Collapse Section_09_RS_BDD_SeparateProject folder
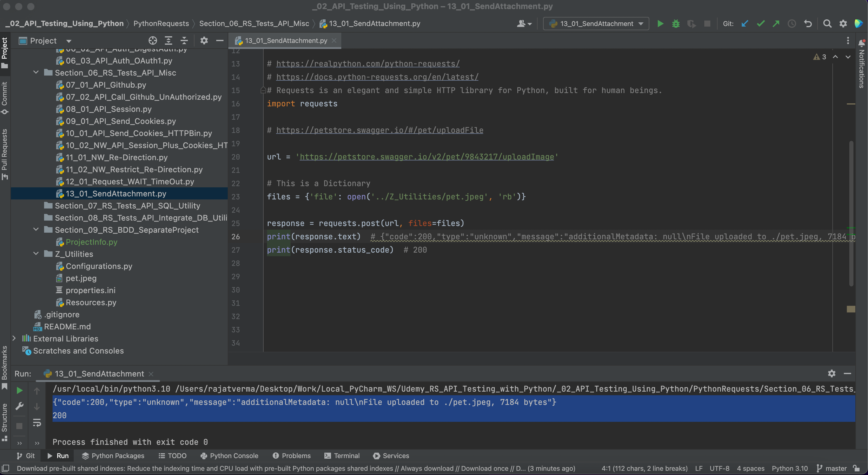The width and height of the screenshot is (868, 475). click(36, 230)
